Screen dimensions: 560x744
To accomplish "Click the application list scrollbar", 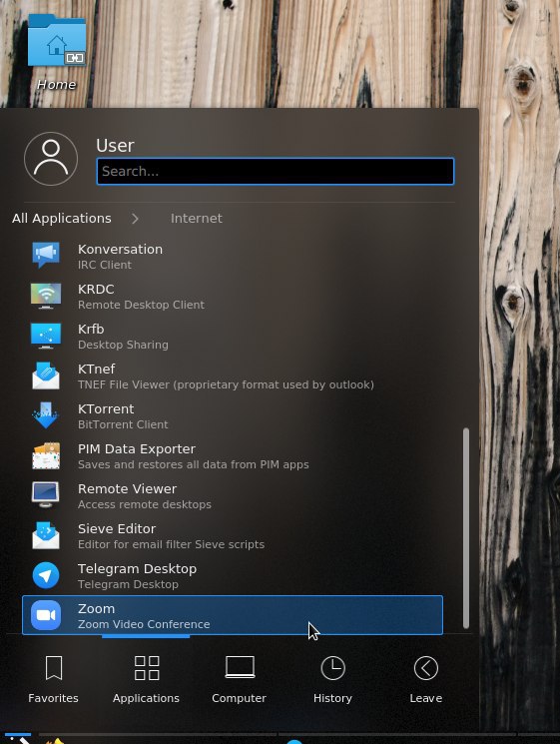I will coord(466,527).
